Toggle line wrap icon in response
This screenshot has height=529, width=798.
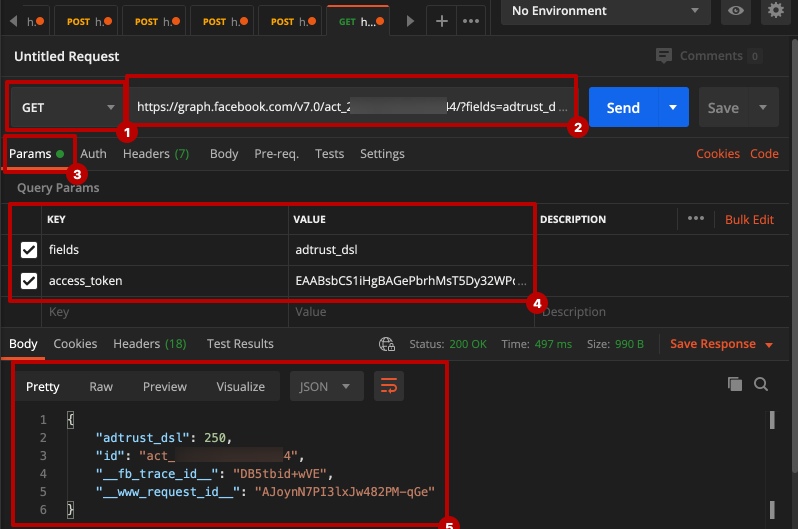coord(389,386)
